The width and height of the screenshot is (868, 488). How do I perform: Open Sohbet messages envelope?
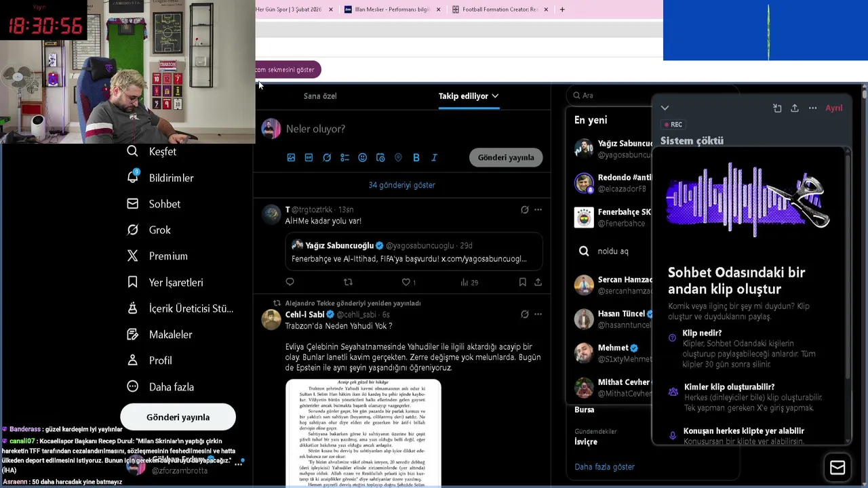point(153,203)
